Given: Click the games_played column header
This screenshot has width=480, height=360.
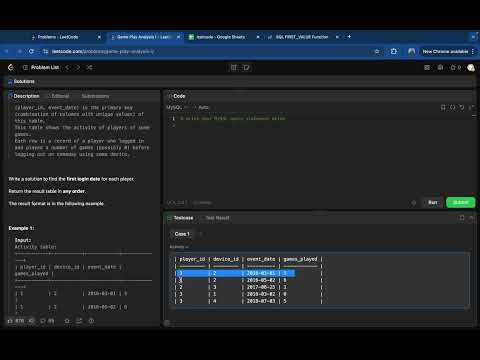Looking at the screenshot, I should pyautogui.click(x=300, y=259).
